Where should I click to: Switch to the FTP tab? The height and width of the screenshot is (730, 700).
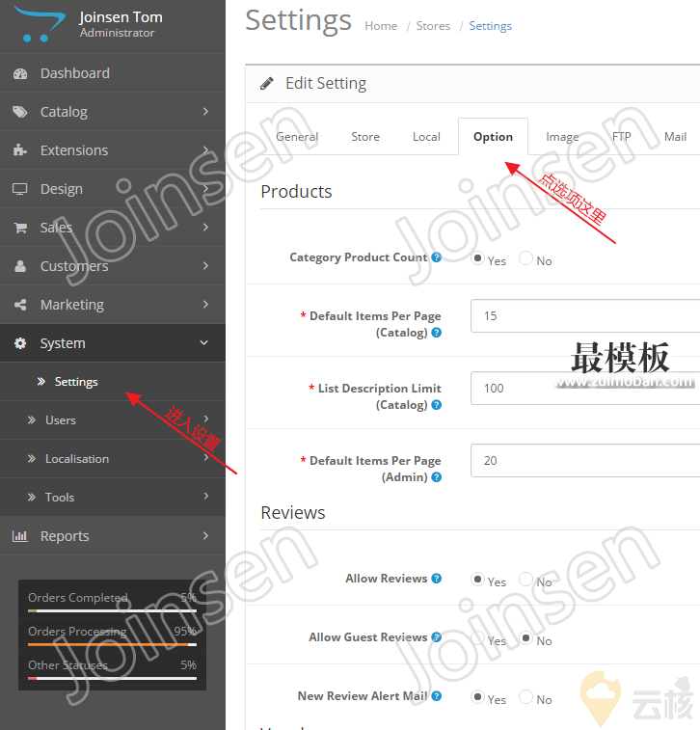(x=621, y=137)
